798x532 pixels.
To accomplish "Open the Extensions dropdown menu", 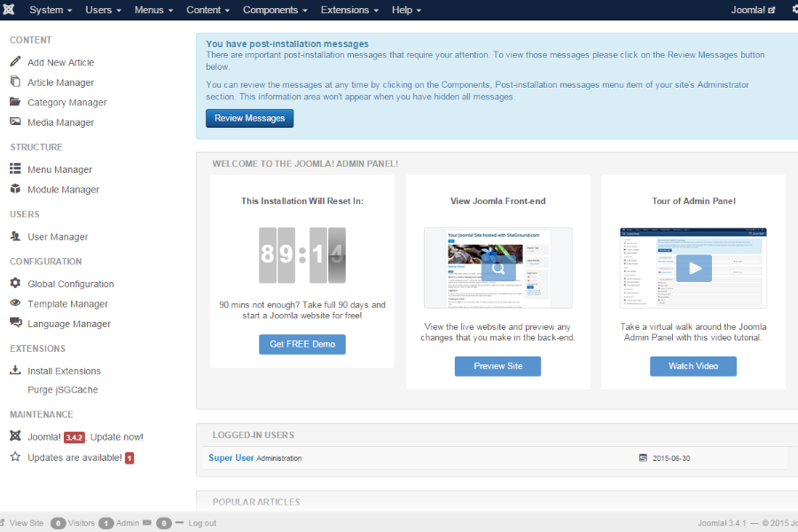I will pos(349,10).
